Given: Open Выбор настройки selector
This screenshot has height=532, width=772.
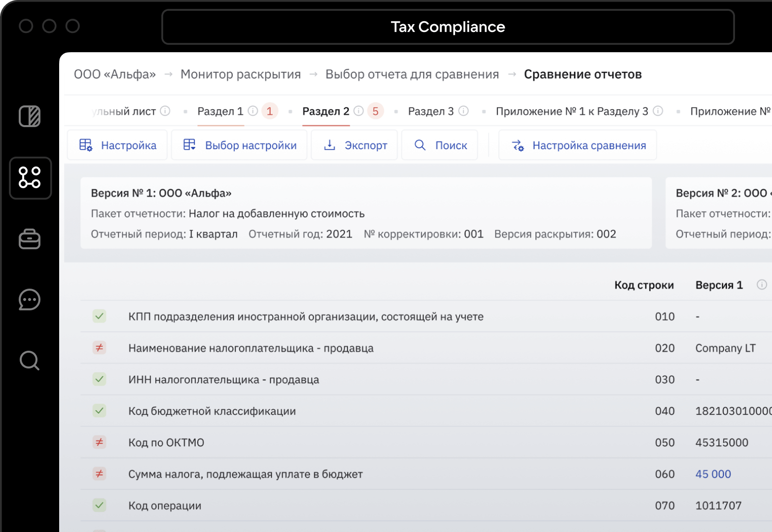Looking at the screenshot, I should [239, 145].
